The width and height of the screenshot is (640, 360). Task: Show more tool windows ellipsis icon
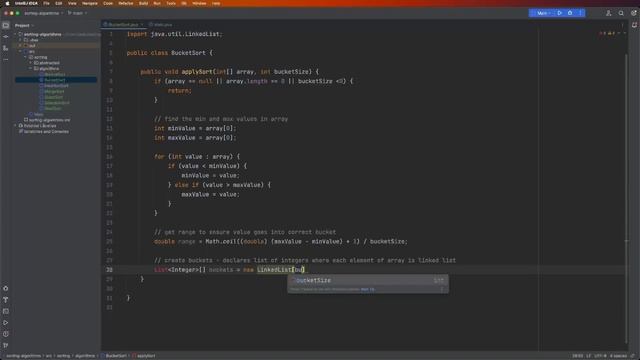[6, 60]
